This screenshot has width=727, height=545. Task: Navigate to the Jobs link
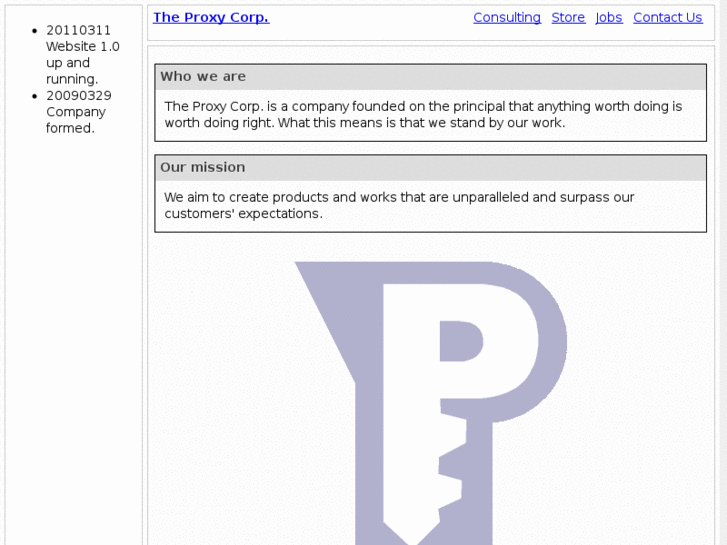(609, 17)
